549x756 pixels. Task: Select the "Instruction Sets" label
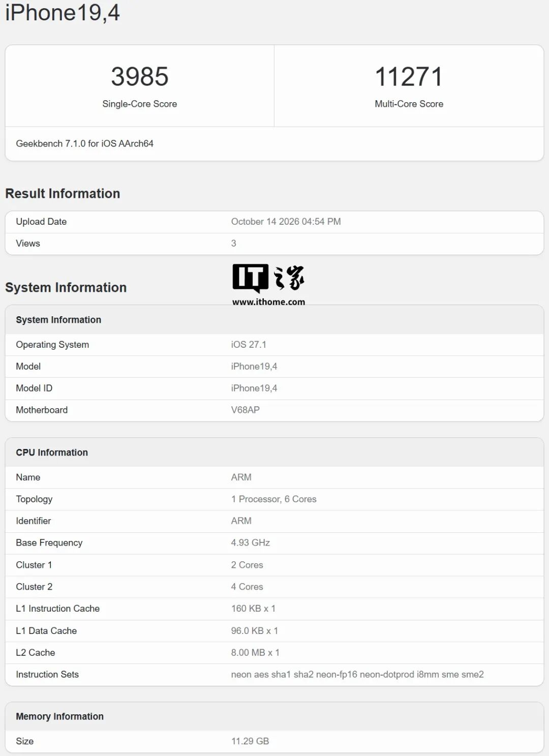tap(47, 675)
